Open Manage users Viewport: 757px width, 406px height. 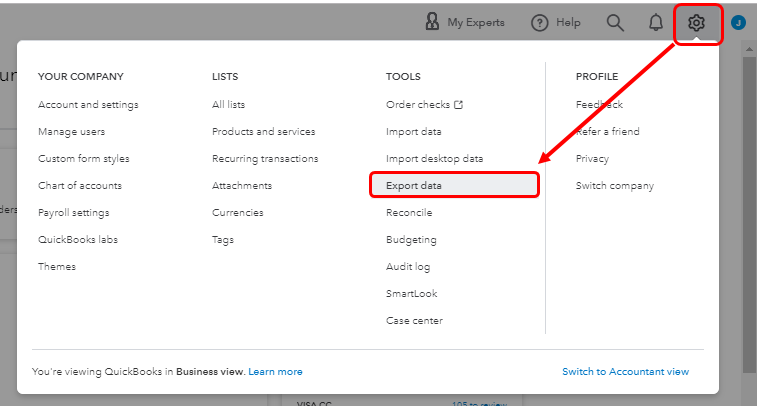click(x=71, y=132)
